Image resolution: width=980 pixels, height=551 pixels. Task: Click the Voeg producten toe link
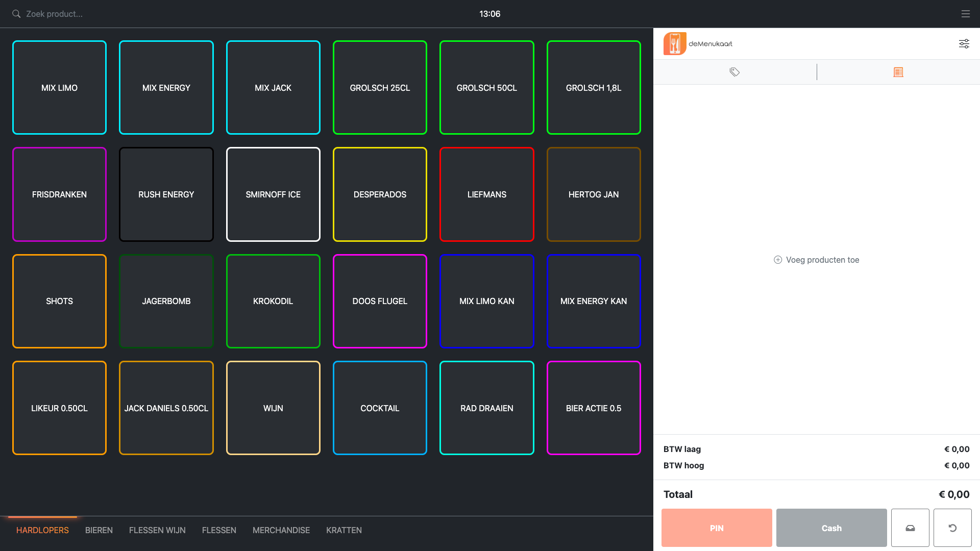click(x=817, y=259)
